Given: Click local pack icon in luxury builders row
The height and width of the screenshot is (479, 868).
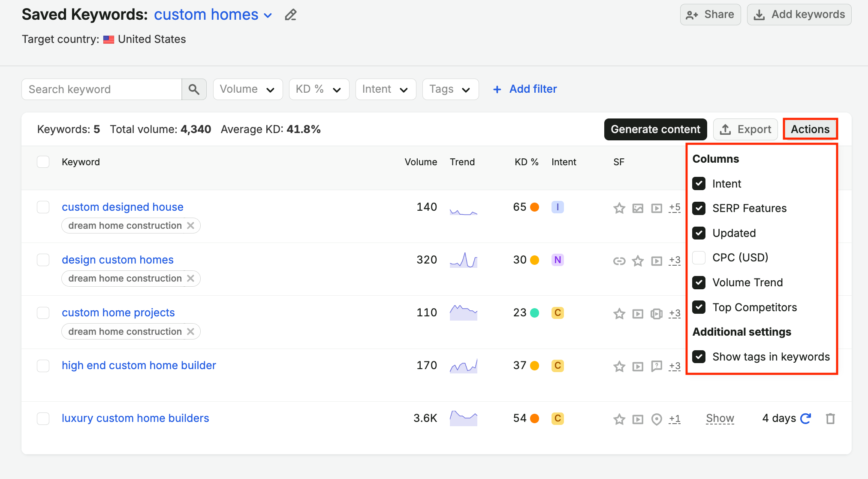Looking at the screenshot, I should [657, 419].
